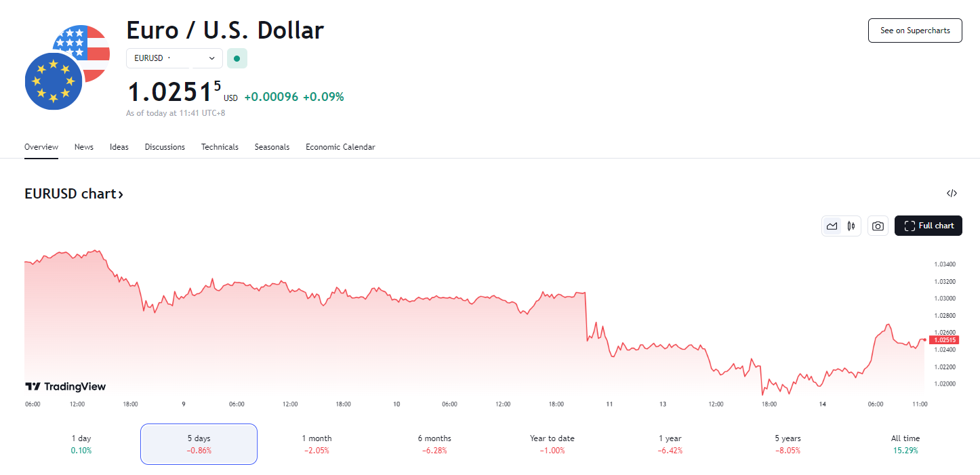
Task: Take chart snapshot with camera icon
Action: [878, 226]
